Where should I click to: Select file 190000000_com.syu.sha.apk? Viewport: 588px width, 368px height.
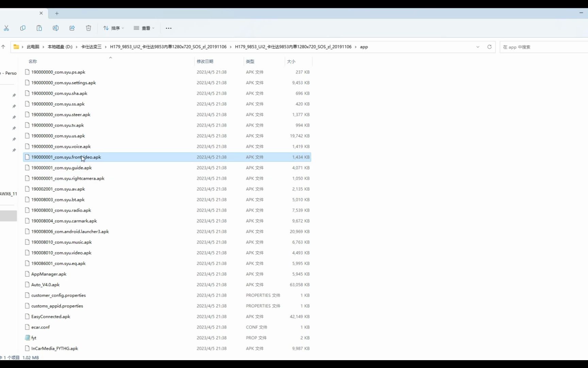pyautogui.click(x=167, y=93)
